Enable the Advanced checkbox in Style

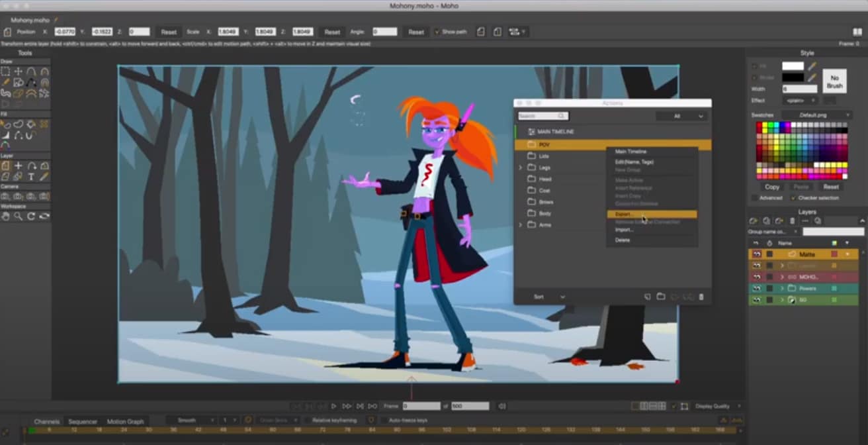tap(754, 198)
